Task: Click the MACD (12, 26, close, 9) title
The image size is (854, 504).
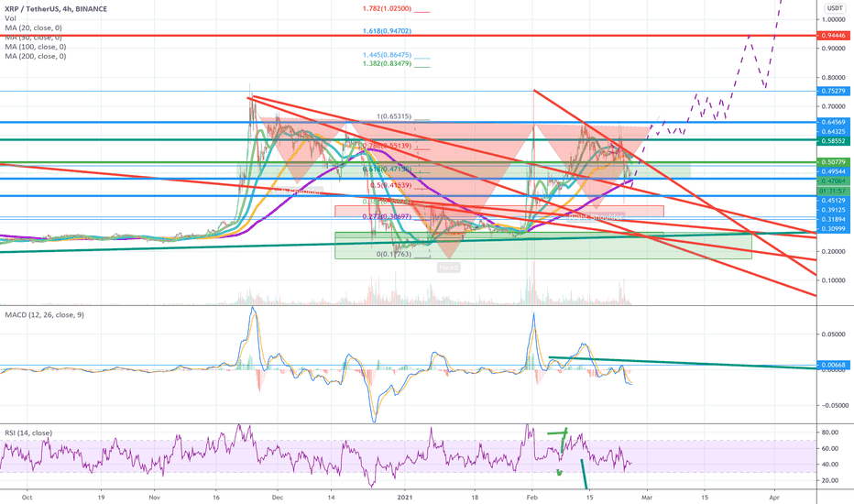Action: [x=45, y=315]
